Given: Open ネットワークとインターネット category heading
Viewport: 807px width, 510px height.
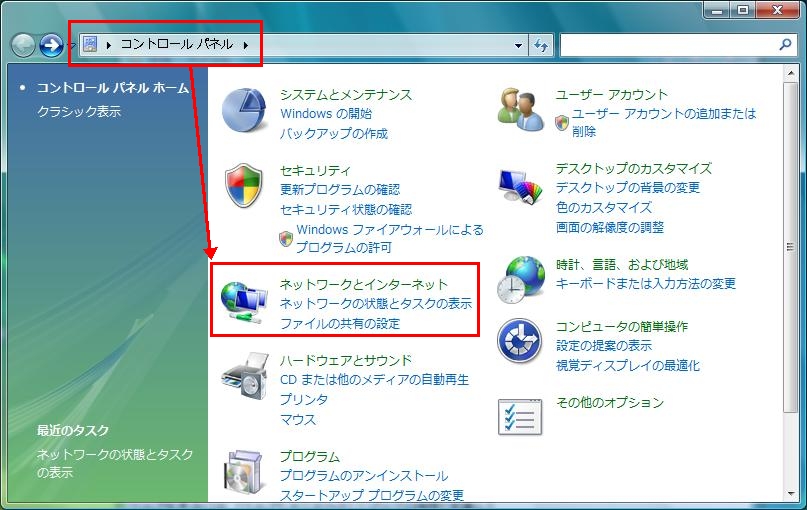Looking at the screenshot, I should [x=363, y=284].
